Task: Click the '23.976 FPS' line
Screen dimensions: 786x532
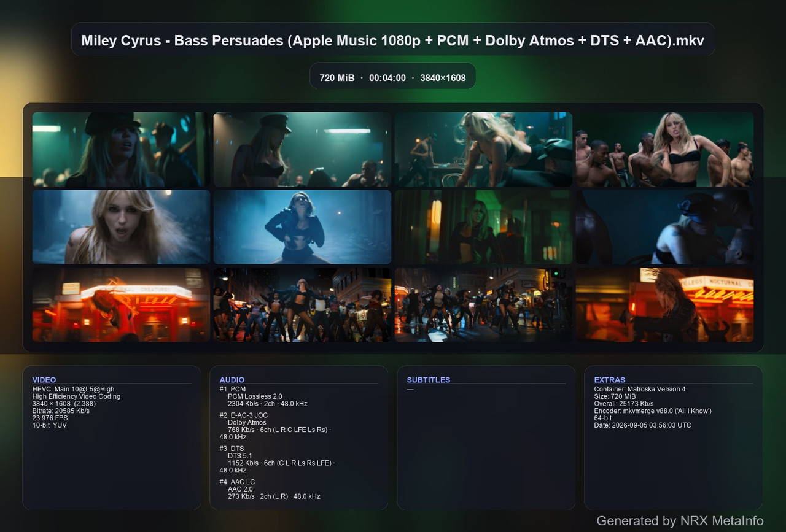Action: [x=50, y=418]
